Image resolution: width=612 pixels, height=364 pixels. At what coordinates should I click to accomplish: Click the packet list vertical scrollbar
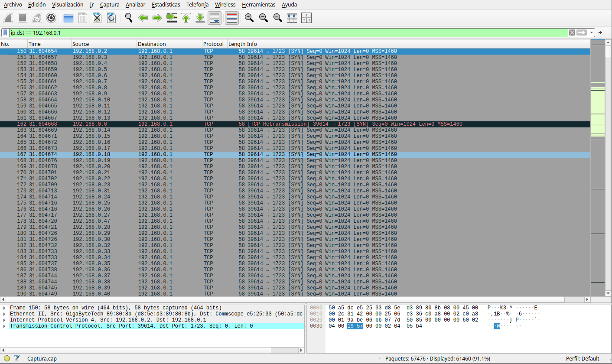(x=609, y=169)
